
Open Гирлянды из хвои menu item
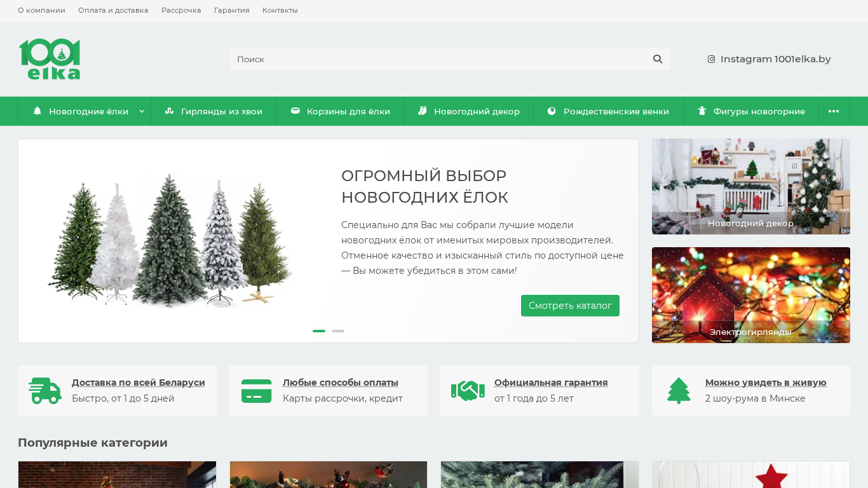click(214, 111)
